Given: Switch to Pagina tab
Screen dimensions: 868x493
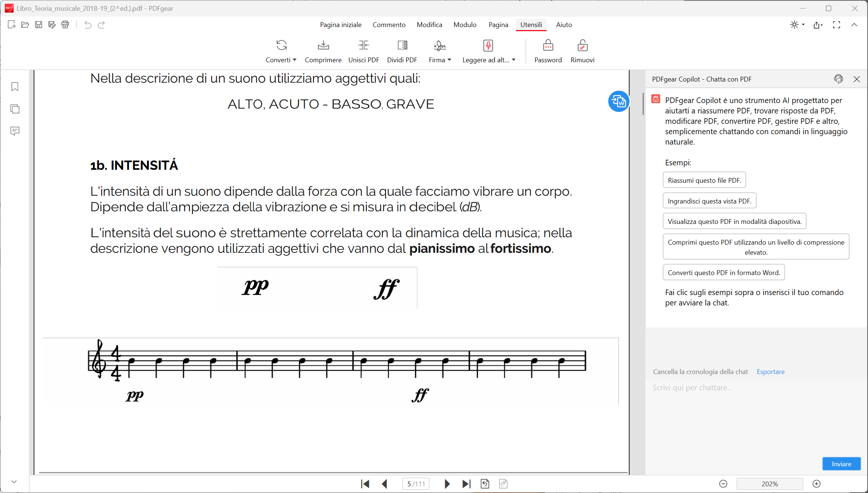Looking at the screenshot, I should (498, 25).
